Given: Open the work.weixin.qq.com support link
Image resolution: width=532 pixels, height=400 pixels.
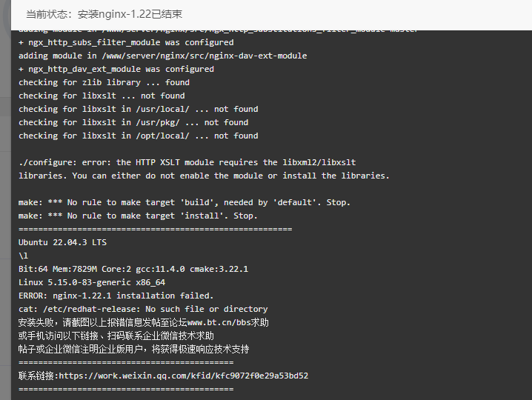Looking at the screenshot, I should tap(184, 376).
